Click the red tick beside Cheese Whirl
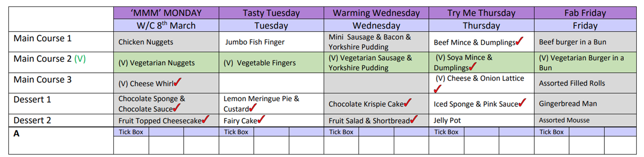644x157 pixels. click(x=177, y=82)
